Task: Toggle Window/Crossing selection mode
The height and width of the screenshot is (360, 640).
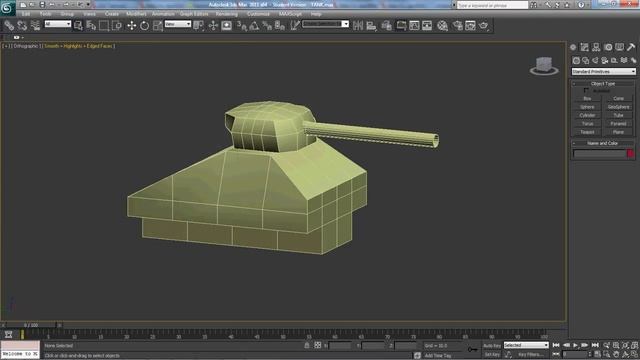Action: pyautogui.click(x=117, y=26)
